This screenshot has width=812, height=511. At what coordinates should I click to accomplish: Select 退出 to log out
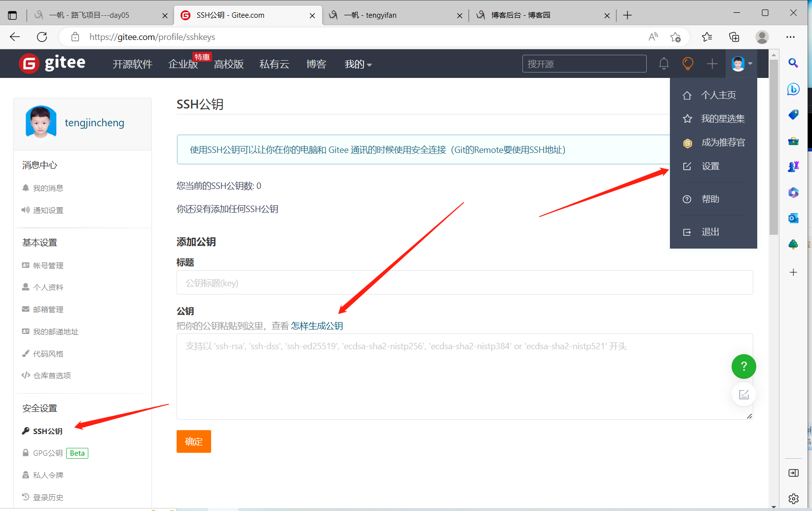pyautogui.click(x=713, y=232)
